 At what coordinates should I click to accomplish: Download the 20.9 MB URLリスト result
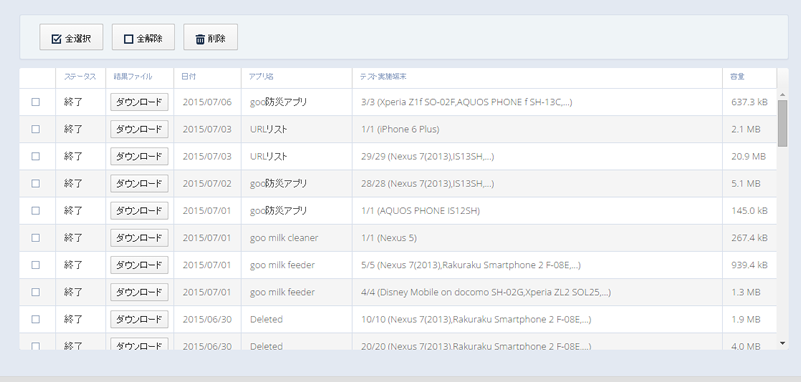139,156
